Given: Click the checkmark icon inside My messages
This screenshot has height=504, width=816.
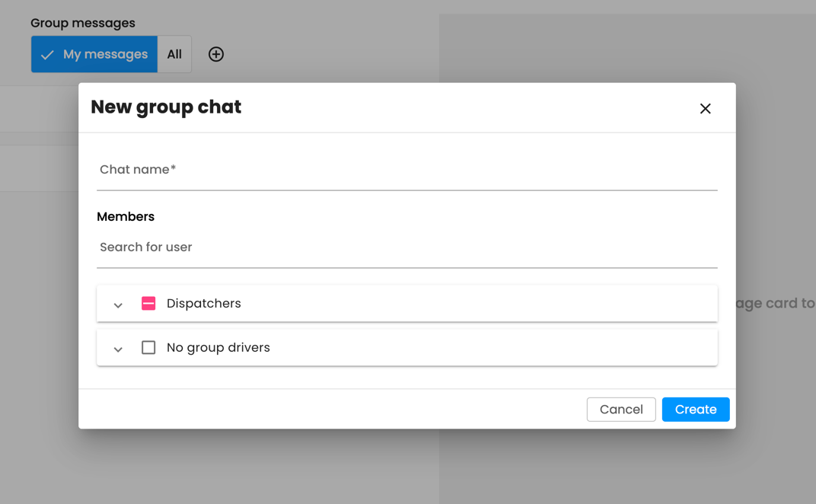Looking at the screenshot, I should coord(46,54).
